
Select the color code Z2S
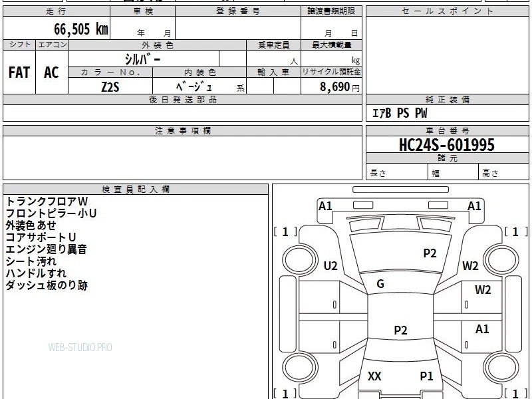pyautogui.click(x=110, y=87)
